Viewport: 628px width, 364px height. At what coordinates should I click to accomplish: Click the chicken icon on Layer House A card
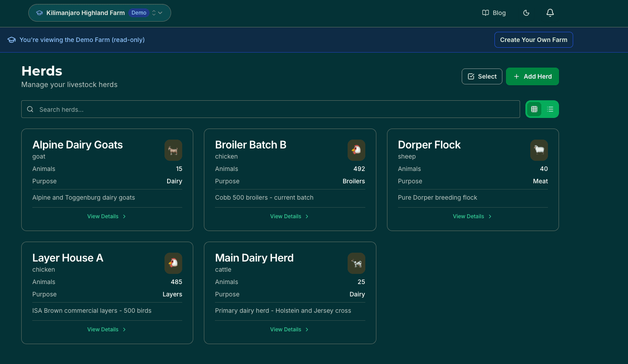tap(173, 263)
